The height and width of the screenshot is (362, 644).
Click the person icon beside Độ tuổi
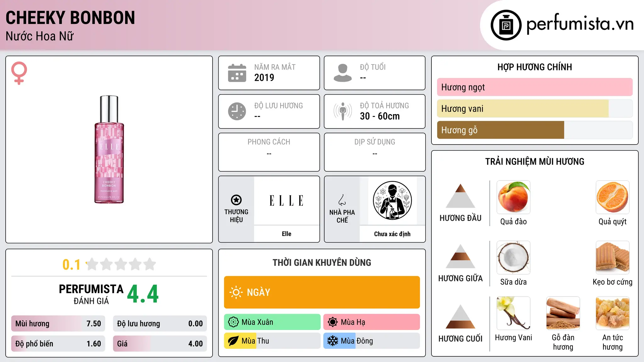[343, 73]
